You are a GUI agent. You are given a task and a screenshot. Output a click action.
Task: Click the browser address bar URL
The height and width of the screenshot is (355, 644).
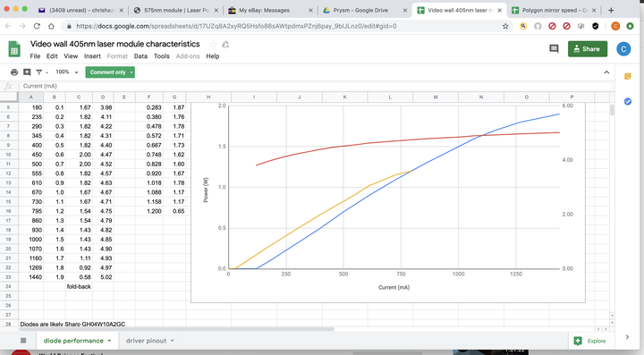tap(236, 26)
